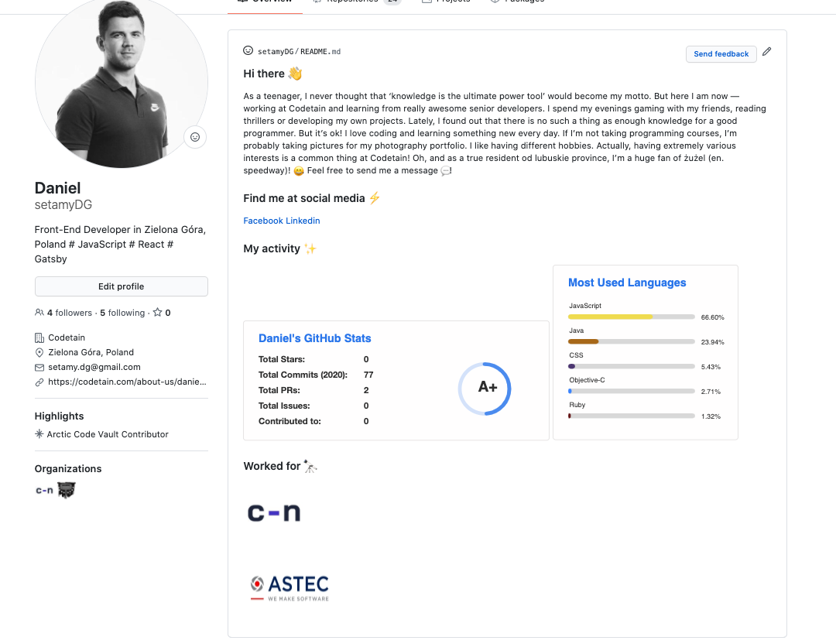The image size is (836, 644).
Task: Click the Find me at social media heading
Action: tap(312, 198)
